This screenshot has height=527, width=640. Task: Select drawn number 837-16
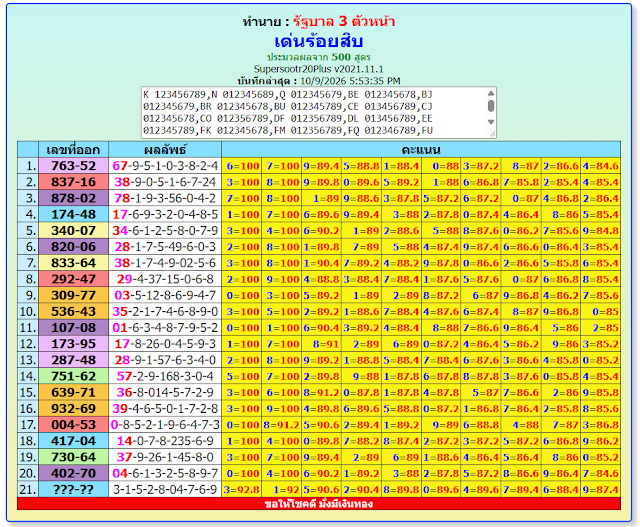pos(73,182)
